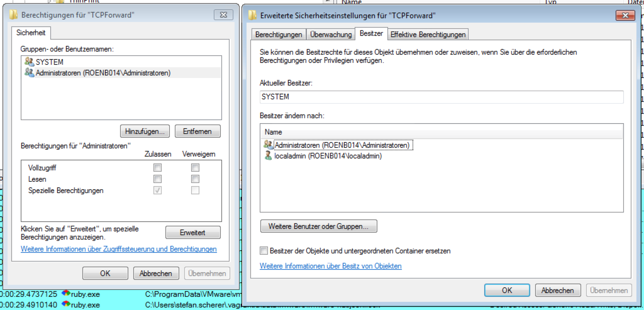Switch to Überwachung tab

click(x=331, y=34)
